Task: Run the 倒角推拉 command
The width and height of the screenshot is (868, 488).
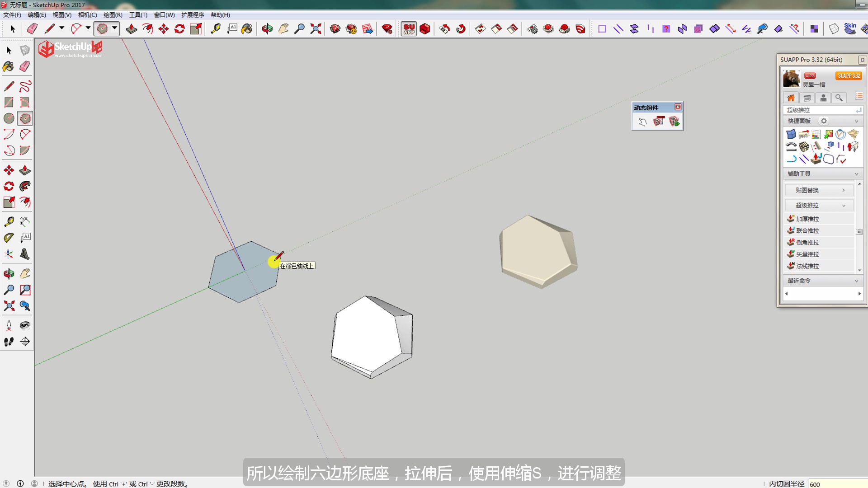Action: click(x=807, y=243)
